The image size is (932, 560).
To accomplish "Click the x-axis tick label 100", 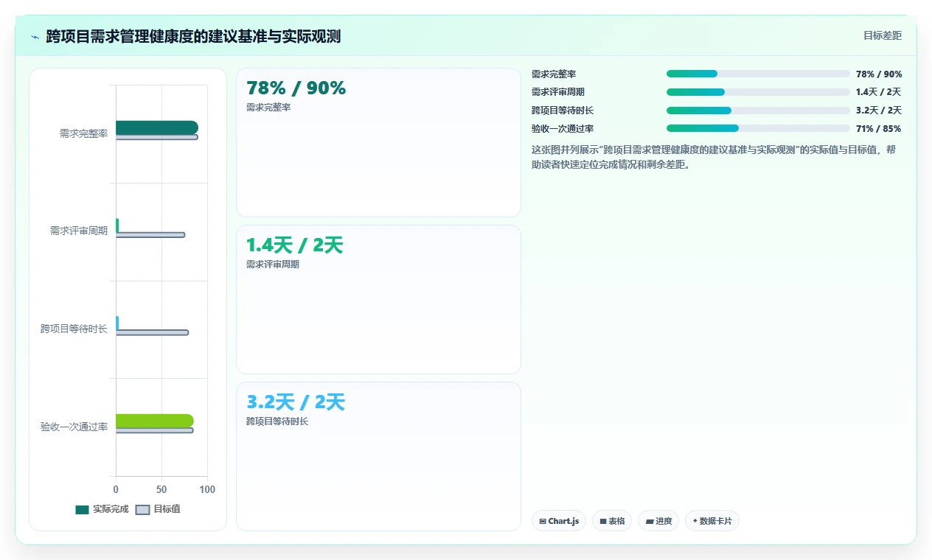I will pos(207,489).
